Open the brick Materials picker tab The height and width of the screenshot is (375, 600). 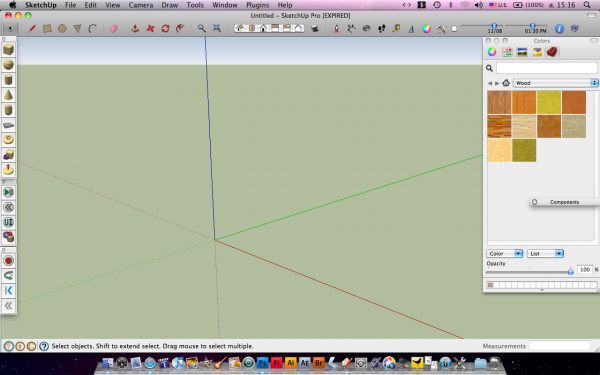pyautogui.click(x=552, y=52)
